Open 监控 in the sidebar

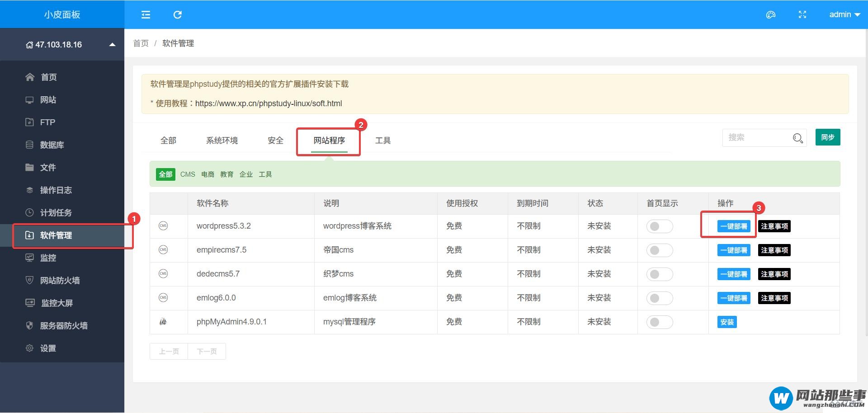(x=62, y=258)
